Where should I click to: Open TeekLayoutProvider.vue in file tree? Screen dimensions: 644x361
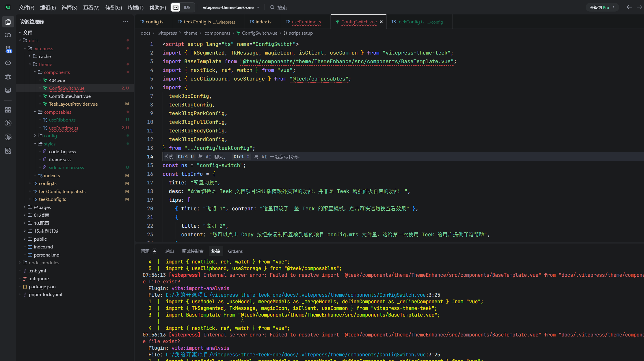pos(73,104)
